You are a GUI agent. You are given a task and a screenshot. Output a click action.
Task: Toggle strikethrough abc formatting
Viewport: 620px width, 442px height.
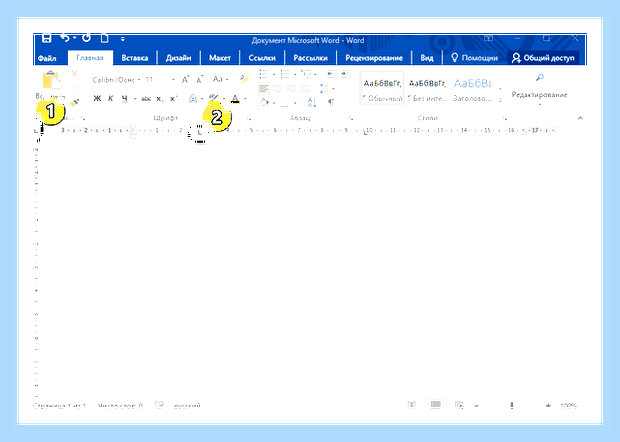pyautogui.click(x=146, y=98)
